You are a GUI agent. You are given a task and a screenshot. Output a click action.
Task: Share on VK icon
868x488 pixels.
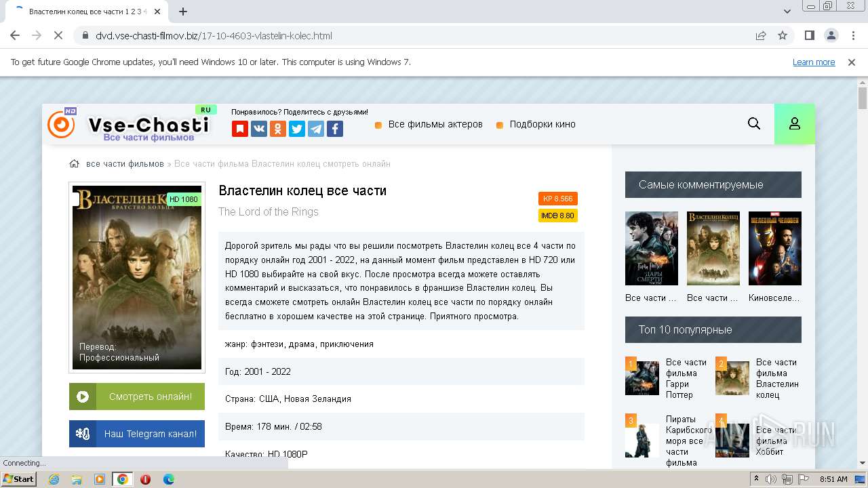coord(259,129)
